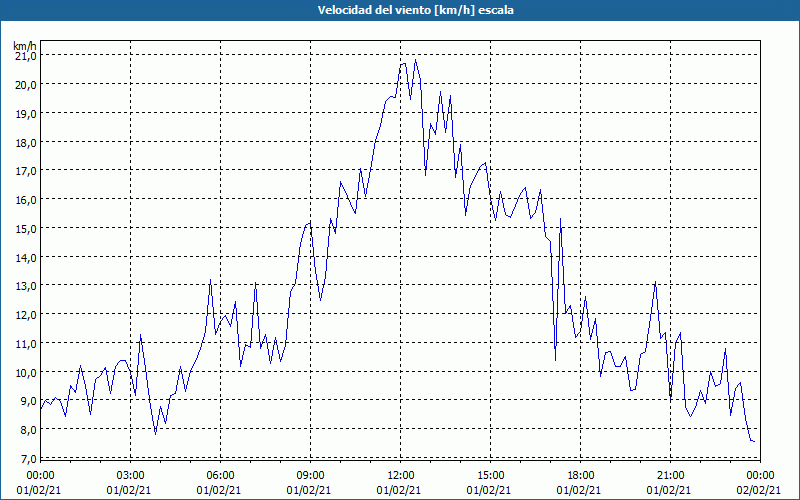800x500 pixels.
Task: Click the 10,0 y-axis value
Action: [26, 372]
